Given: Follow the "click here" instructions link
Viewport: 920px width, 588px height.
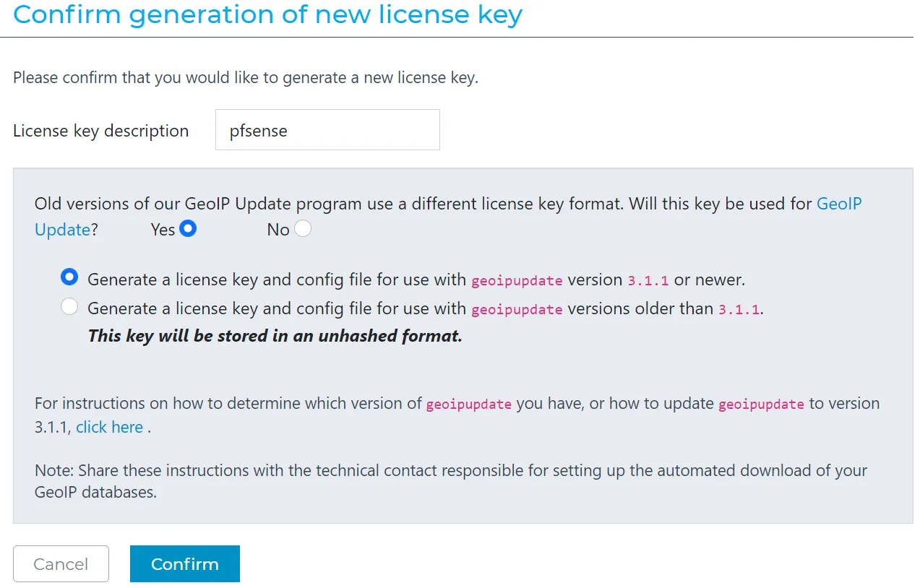Looking at the screenshot, I should pyautogui.click(x=109, y=427).
